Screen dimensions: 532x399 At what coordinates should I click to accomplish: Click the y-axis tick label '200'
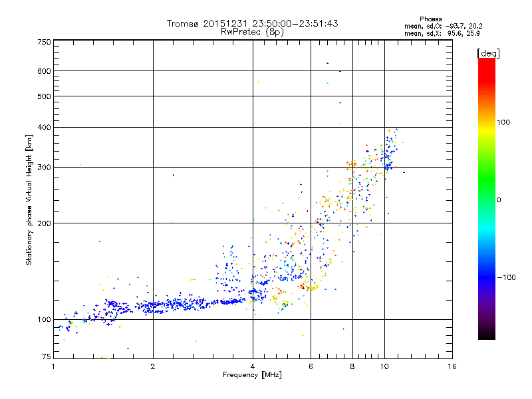44,223
